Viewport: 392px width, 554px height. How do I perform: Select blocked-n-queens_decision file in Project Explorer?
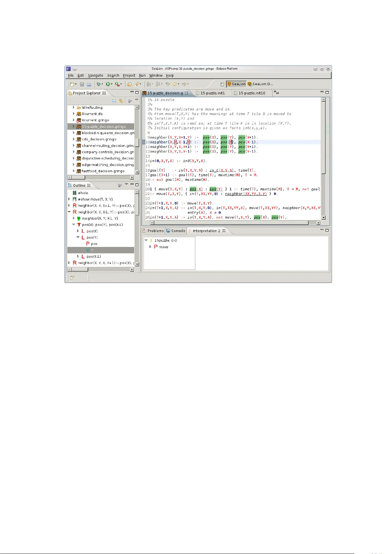108,133
